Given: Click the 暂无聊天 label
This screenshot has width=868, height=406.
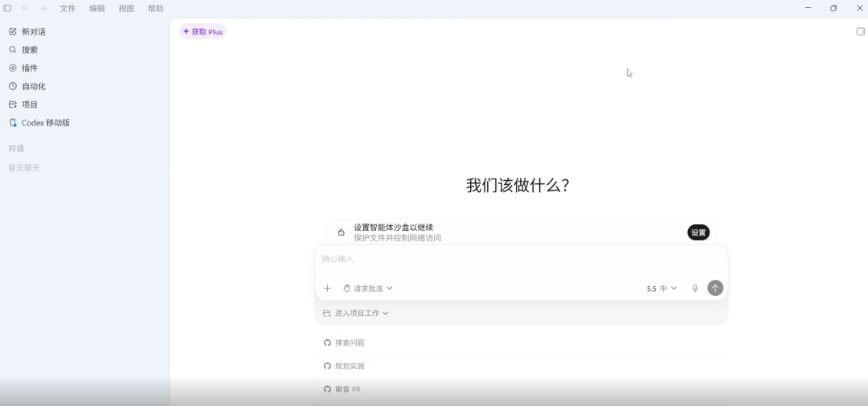Looking at the screenshot, I should [x=24, y=168].
